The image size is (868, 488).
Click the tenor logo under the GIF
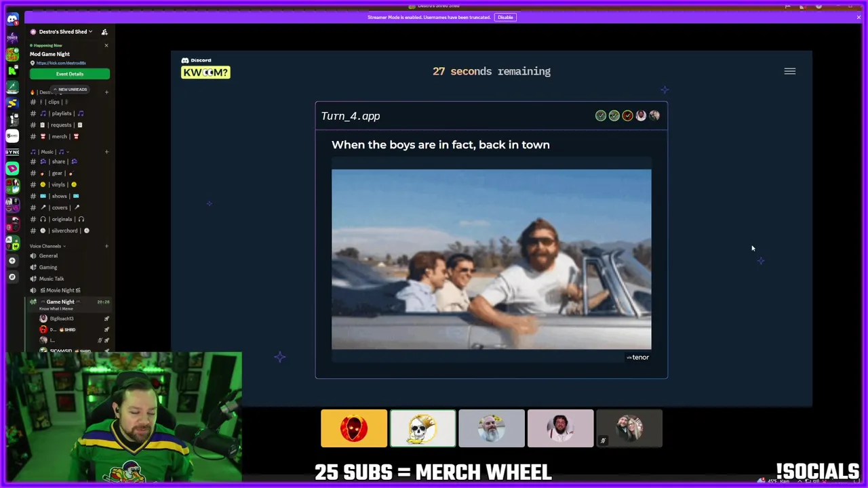click(x=638, y=357)
